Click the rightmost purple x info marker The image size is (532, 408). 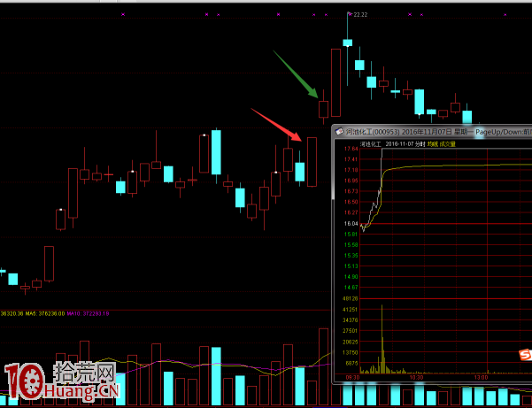[x=505, y=14]
